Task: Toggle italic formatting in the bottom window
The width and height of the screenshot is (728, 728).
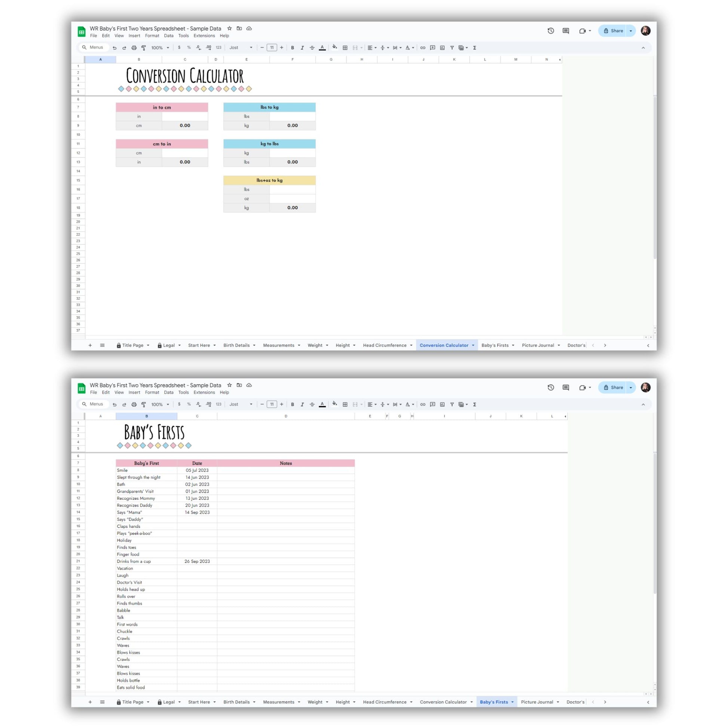Action: 302,404
